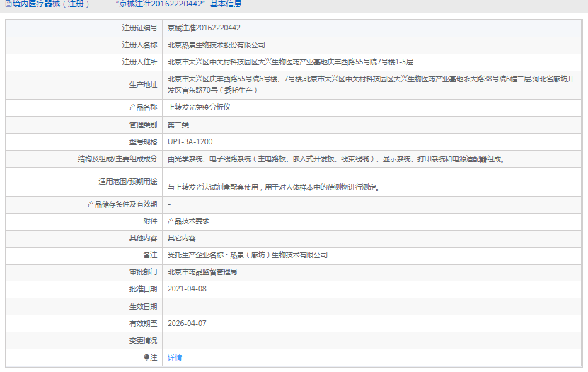Viewport: 588px width, 372px height.
Task: Click the 批准日期 label
Action: [143, 289]
